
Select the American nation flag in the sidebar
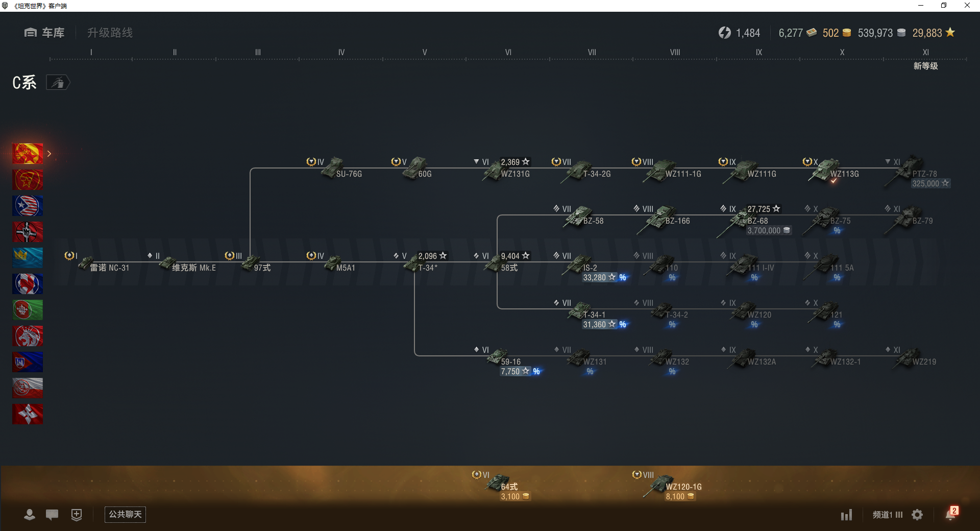point(28,206)
